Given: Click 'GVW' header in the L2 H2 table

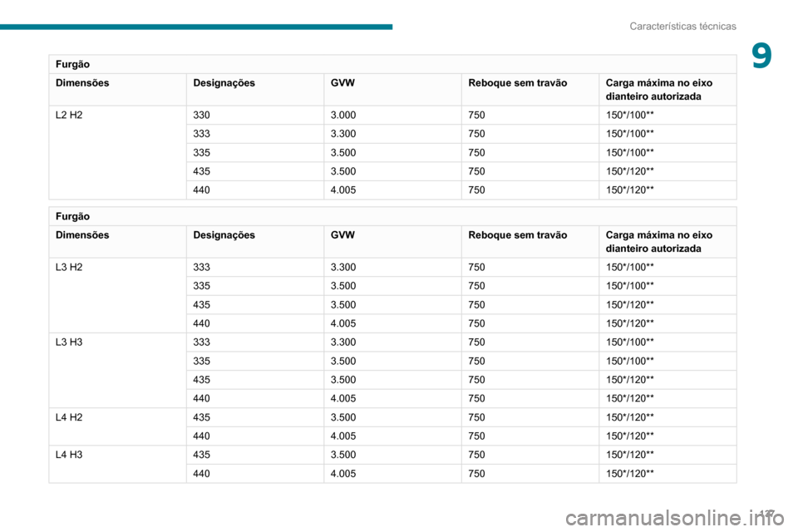Looking at the screenshot, I should point(342,83).
